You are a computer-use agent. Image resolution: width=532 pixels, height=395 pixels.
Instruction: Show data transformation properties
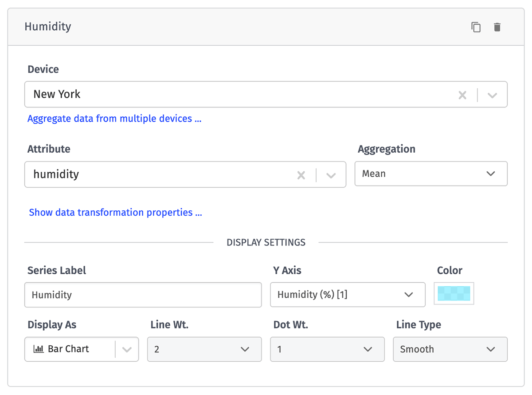click(115, 213)
